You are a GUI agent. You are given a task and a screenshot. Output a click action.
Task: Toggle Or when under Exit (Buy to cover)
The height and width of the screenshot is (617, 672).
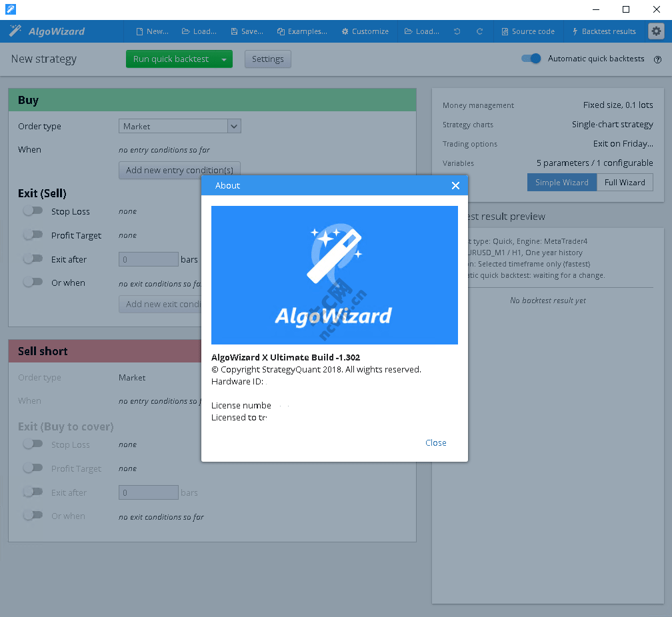(33, 515)
